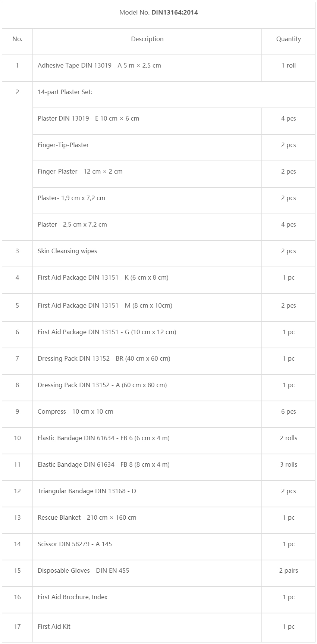Viewport: 317px width, 644px height.
Task: Select Triangular Bandage DIN 13168 - D
Action: 87,491
